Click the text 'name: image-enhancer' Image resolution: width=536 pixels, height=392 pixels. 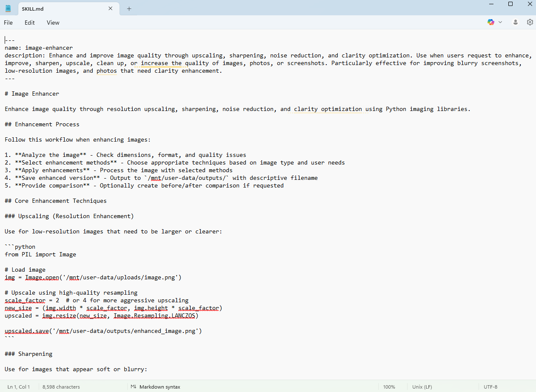tap(39, 48)
